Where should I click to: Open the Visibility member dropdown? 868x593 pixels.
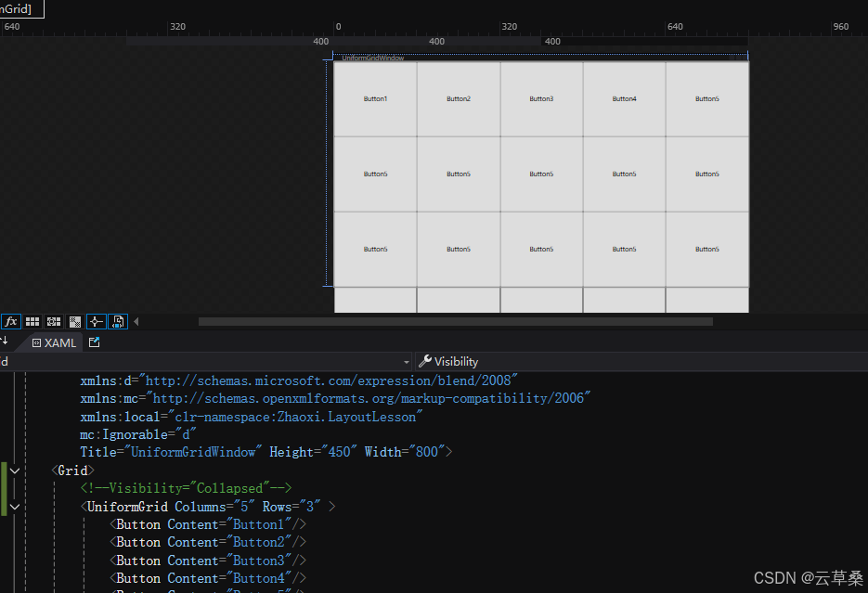641,362
